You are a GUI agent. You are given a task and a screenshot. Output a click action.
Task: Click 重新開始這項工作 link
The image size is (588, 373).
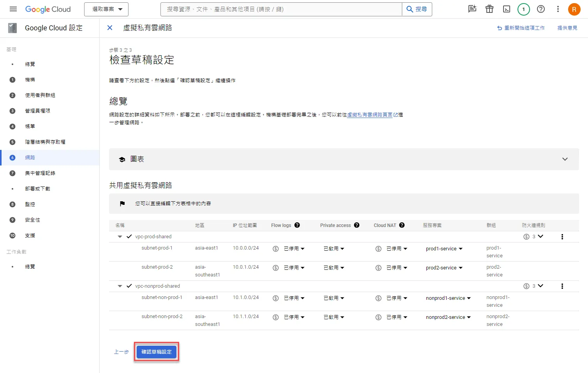[521, 28]
